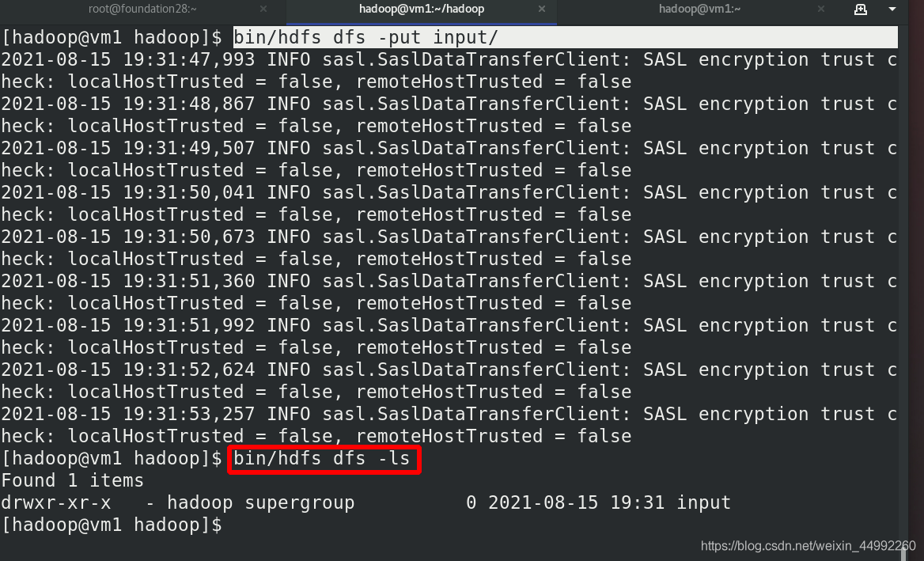Viewport: 924px width, 561px height.
Task: Switch to the hadoop@vm1:~ tab
Action: (x=699, y=9)
